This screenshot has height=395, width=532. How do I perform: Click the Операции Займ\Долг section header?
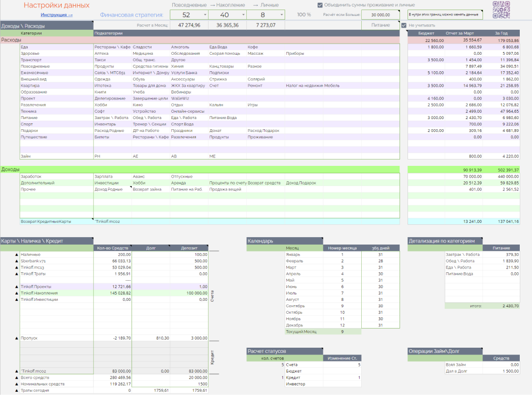click(445, 351)
